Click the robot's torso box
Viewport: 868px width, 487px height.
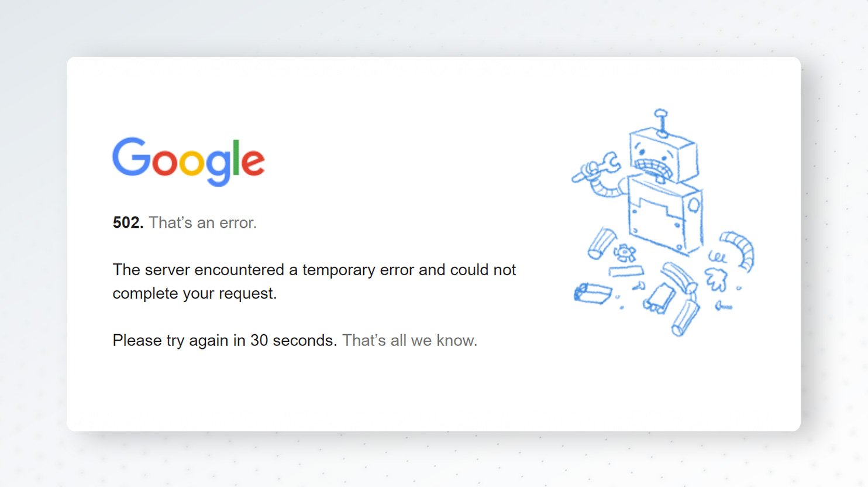pos(666,215)
